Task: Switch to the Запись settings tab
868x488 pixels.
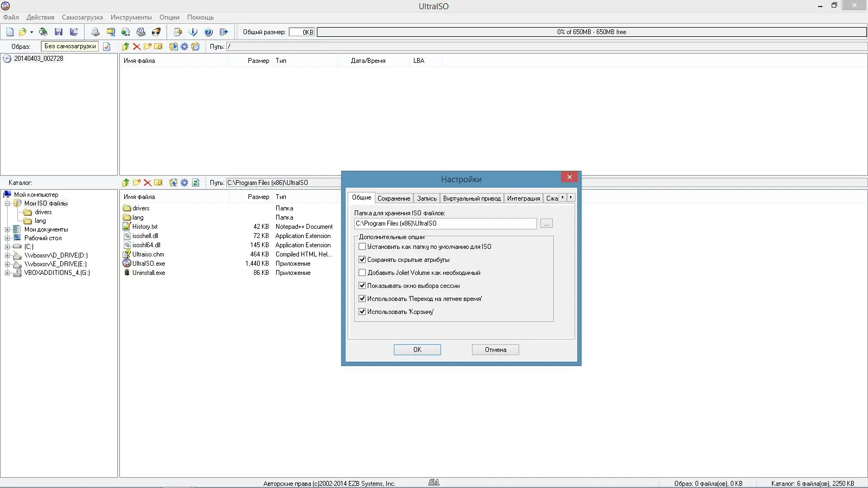Action: coord(427,198)
